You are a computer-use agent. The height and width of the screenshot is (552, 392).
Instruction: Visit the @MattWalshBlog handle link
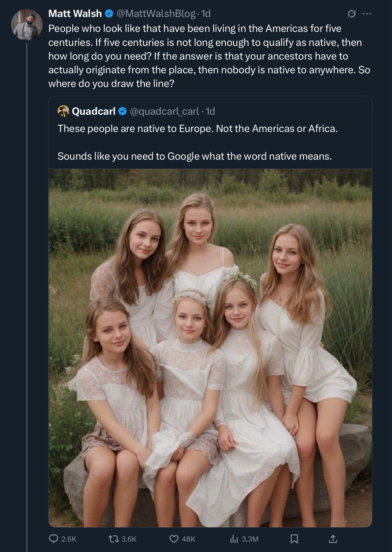pyautogui.click(x=156, y=13)
